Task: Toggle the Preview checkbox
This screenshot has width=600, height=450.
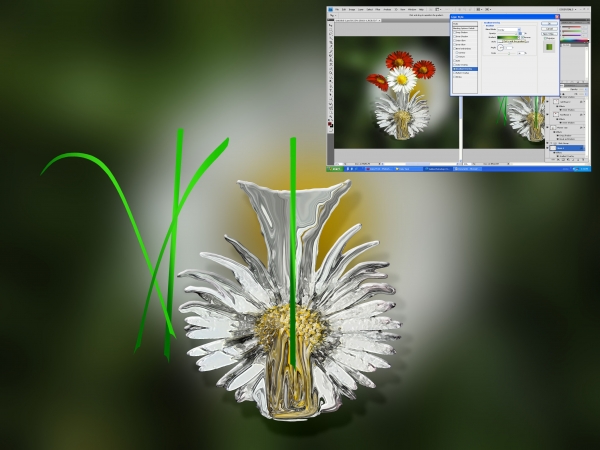Action: point(545,38)
